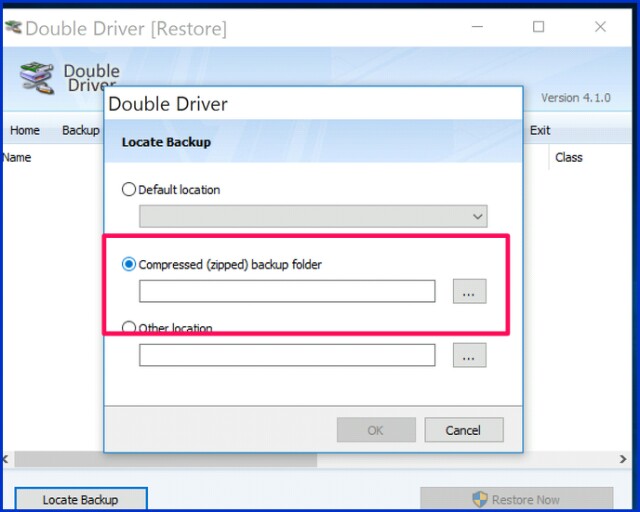Click the scrollbar right arrow

tap(623, 459)
